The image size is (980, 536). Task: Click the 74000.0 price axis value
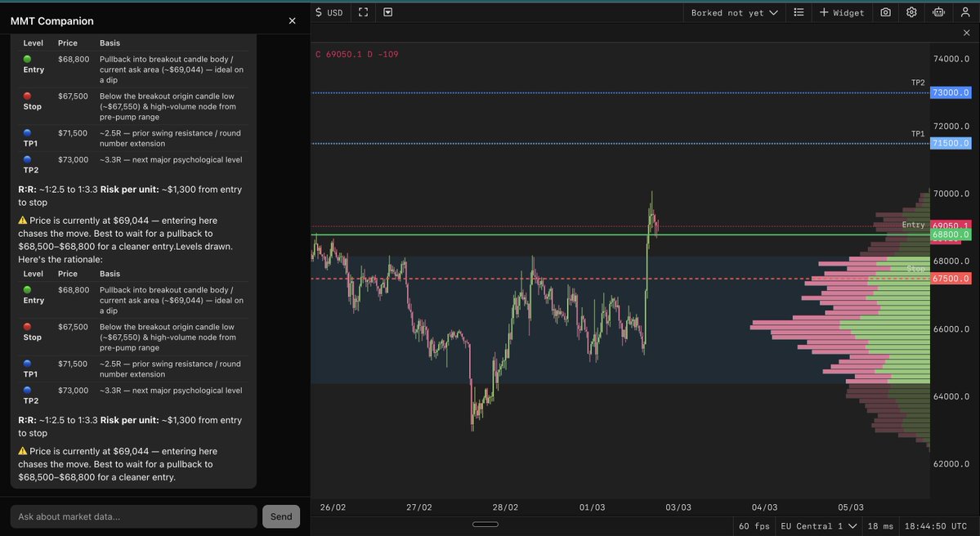coord(951,59)
